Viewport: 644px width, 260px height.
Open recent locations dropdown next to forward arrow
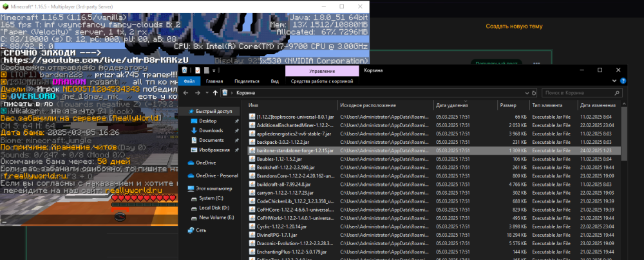pos(207,93)
